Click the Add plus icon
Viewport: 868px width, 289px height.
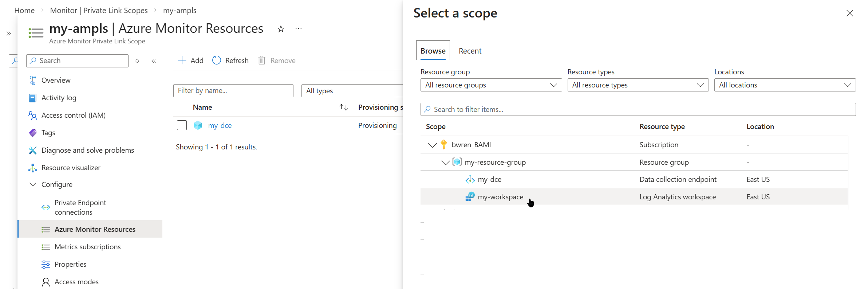[182, 60]
